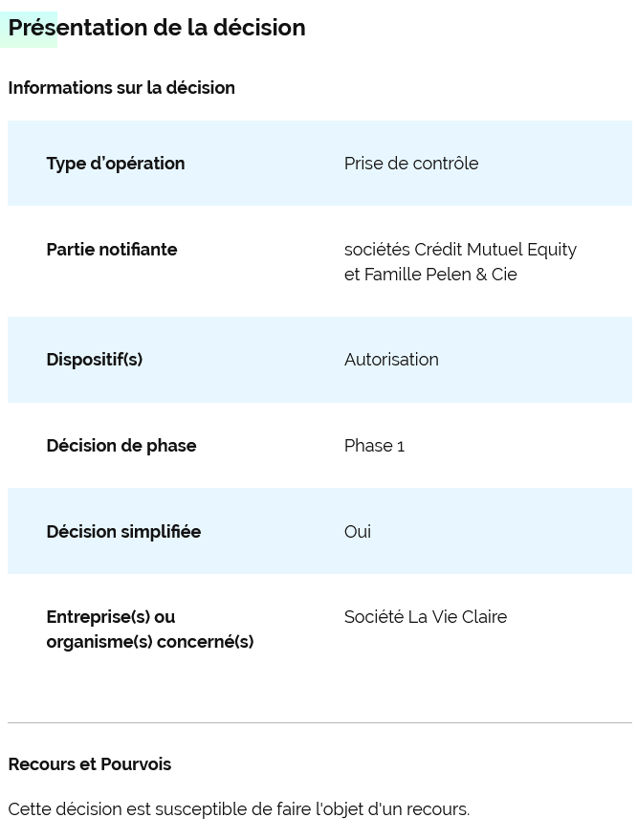Viewport: 637px width, 840px height.
Task: Select the "Décision simplifiée" label
Action: click(123, 532)
